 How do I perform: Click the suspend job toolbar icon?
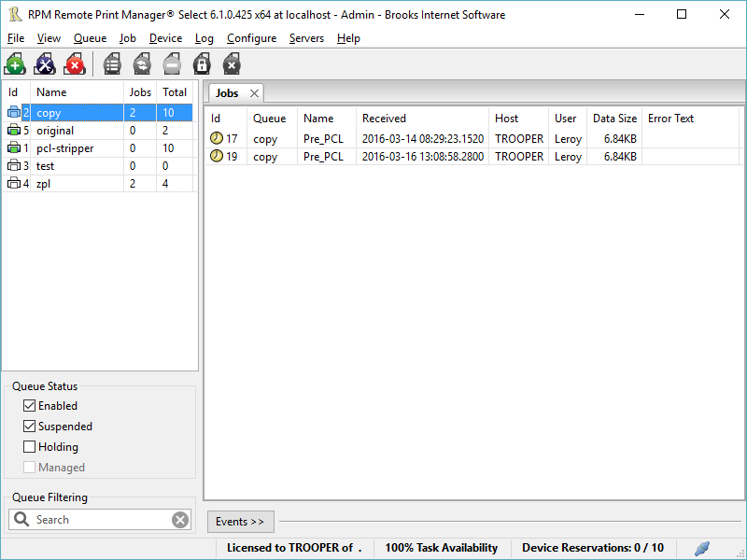171,63
